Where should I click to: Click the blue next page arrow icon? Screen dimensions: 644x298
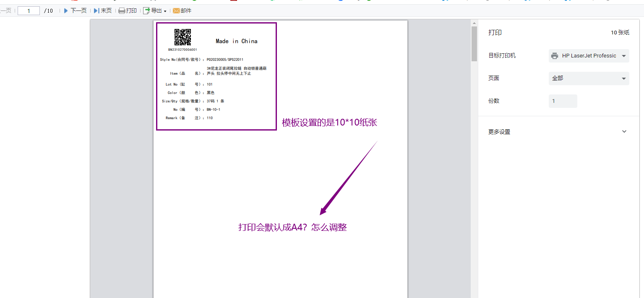66,10
